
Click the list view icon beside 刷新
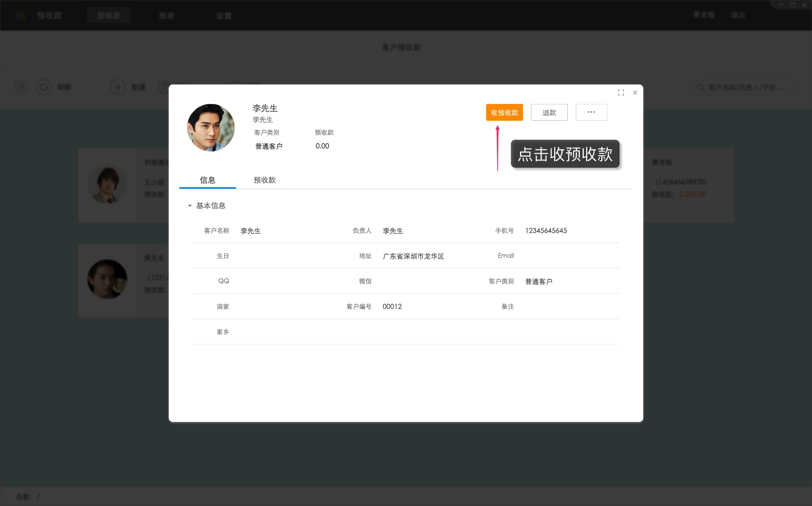[x=21, y=87]
